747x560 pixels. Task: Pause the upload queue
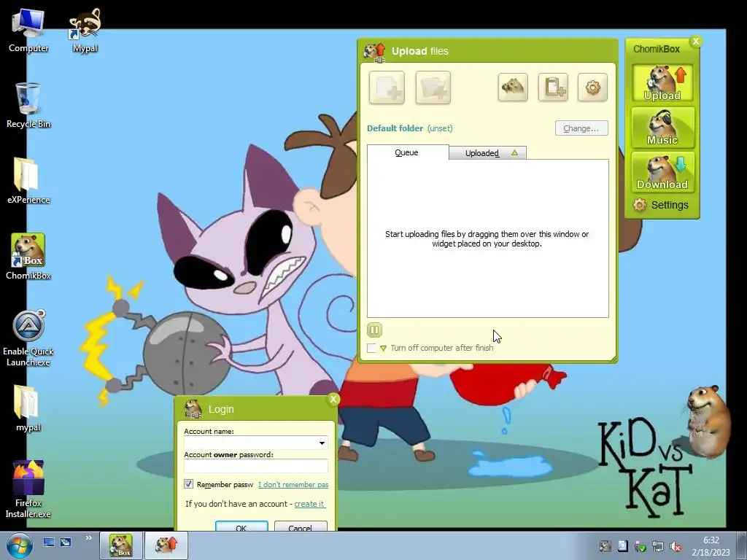pyautogui.click(x=374, y=330)
